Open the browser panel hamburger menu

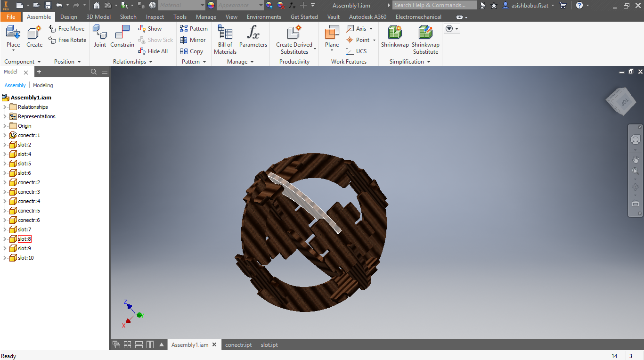[105, 72]
